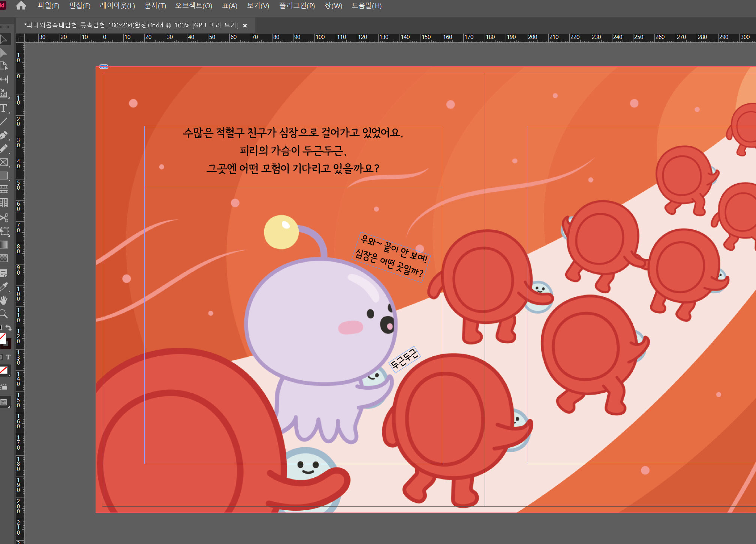
Task: Click the Home icon
Action: pyautogui.click(x=21, y=6)
